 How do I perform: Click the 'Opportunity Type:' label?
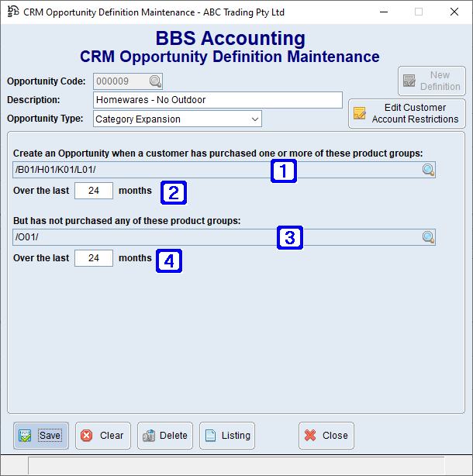pyautogui.click(x=45, y=119)
